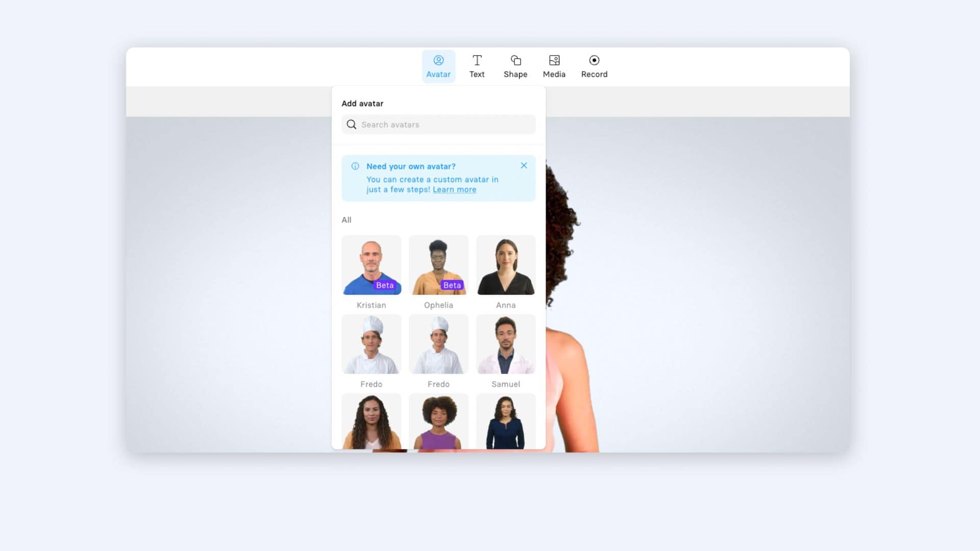Select the Anna avatar

point(506,264)
